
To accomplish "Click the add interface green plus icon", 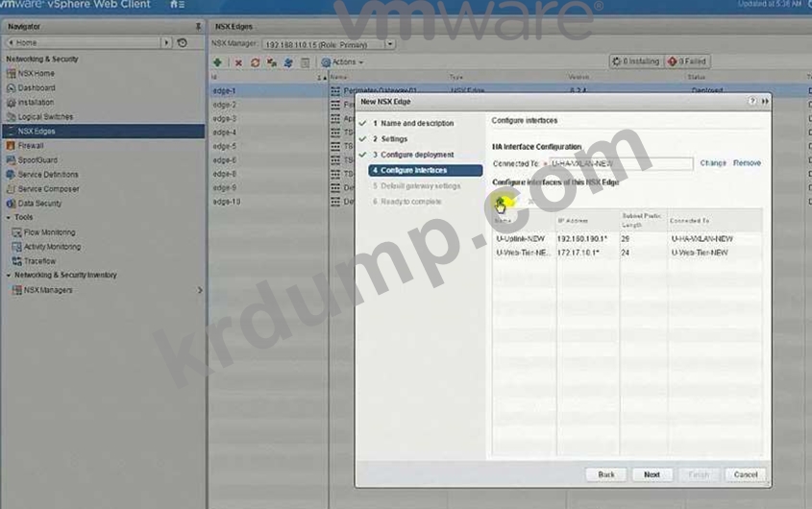I will point(501,202).
